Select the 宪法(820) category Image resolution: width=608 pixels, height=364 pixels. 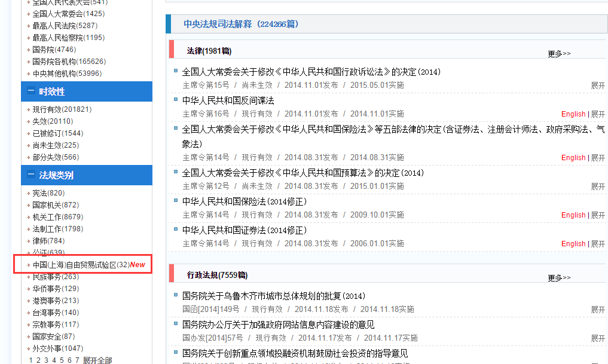point(48,193)
